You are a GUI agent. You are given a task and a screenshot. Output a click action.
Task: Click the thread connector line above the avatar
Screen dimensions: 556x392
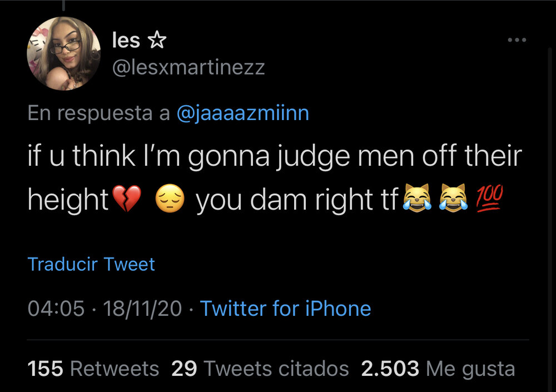[x=64, y=5]
